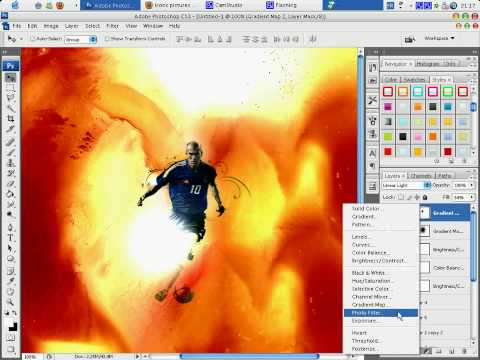
Task: Select the Gradient tool in toolbox
Action: pos(11,194)
